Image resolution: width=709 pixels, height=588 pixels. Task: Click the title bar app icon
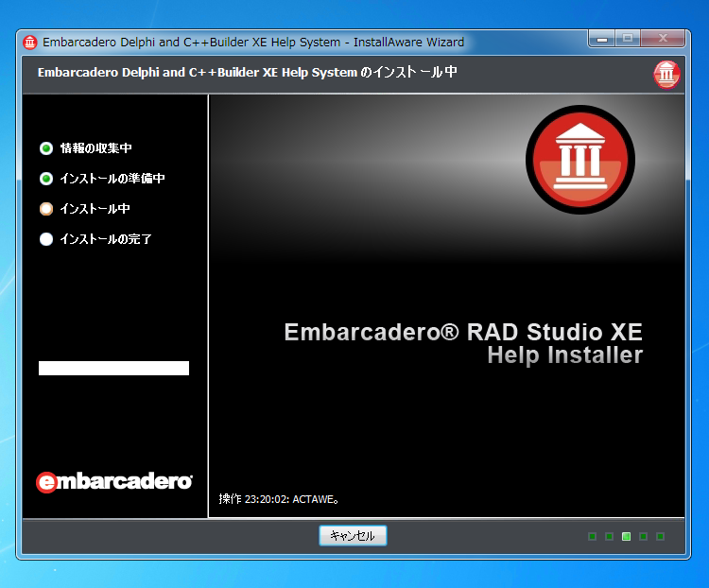pyautogui.click(x=30, y=43)
